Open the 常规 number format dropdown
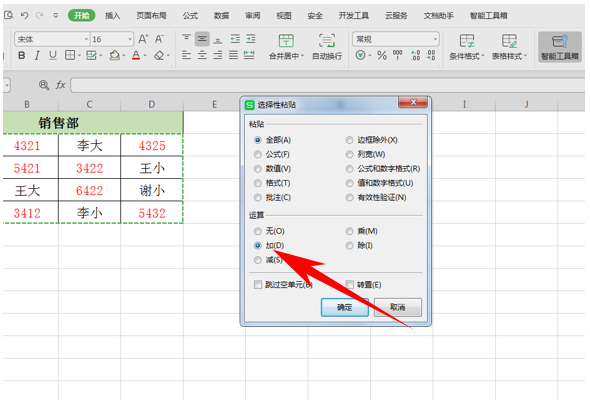The height and width of the screenshot is (400, 590). coord(435,39)
